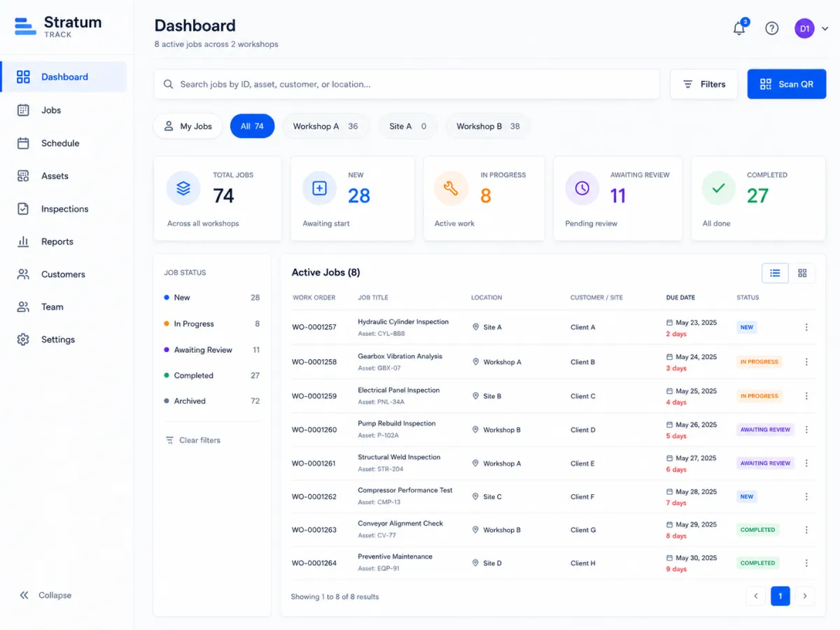Filter job status by Completed

211,375
